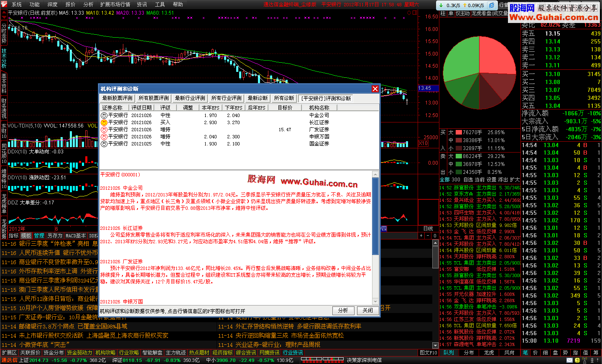Select the 队列 tab at bottom right
This screenshot has height=364, width=602.
pos(449,353)
